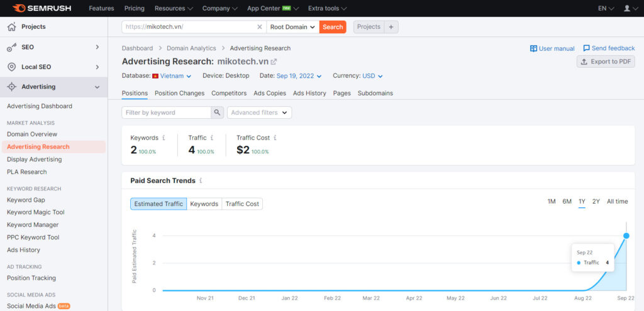
Task: Open the Advanced filters dropdown
Action: (x=259, y=112)
